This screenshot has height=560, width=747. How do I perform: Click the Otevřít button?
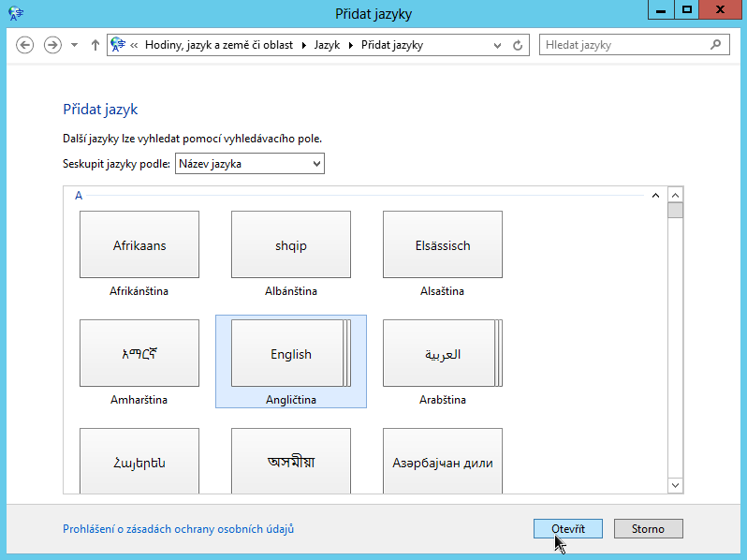coord(568,529)
